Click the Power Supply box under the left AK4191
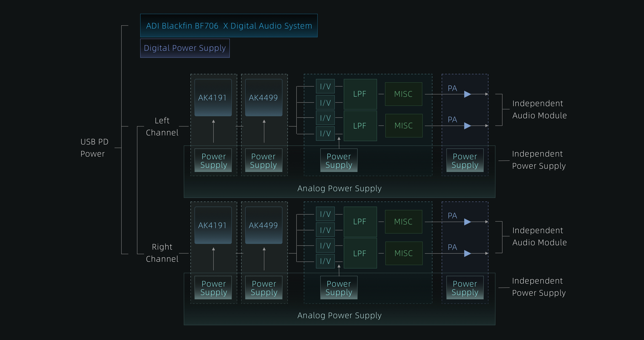644x340 pixels. [213, 160]
